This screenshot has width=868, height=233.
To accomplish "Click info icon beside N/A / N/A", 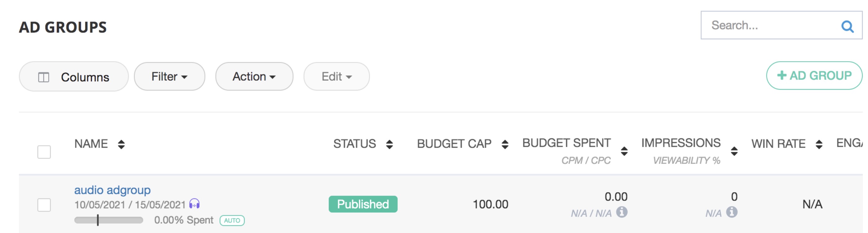I will [x=622, y=212].
